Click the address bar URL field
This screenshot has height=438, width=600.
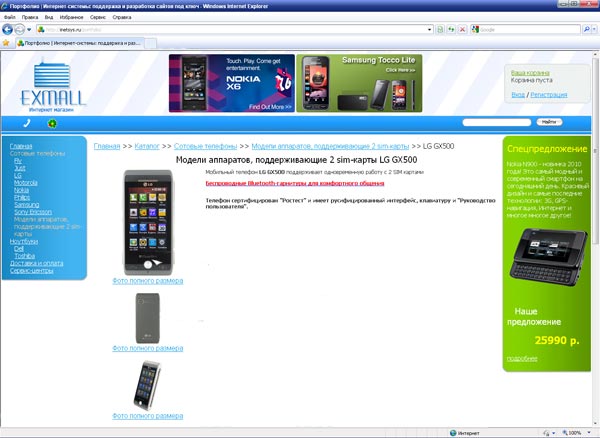click(235, 29)
